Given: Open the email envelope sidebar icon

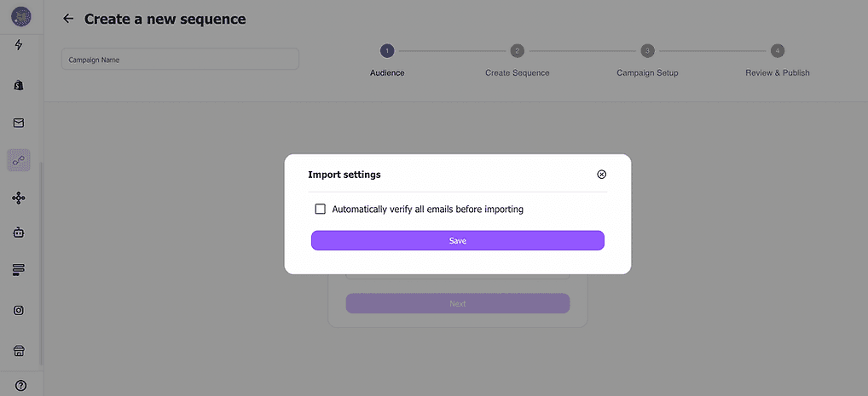Looking at the screenshot, I should [x=19, y=123].
